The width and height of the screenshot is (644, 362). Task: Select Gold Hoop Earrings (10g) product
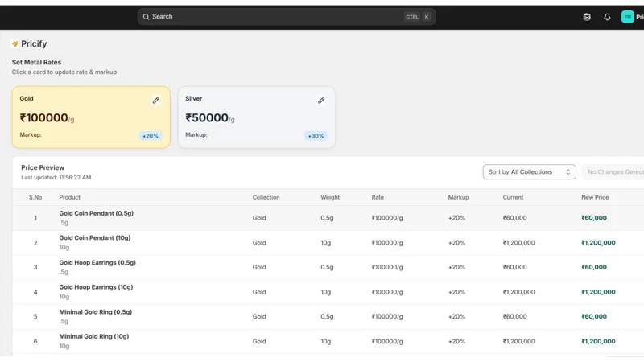click(96, 287)
